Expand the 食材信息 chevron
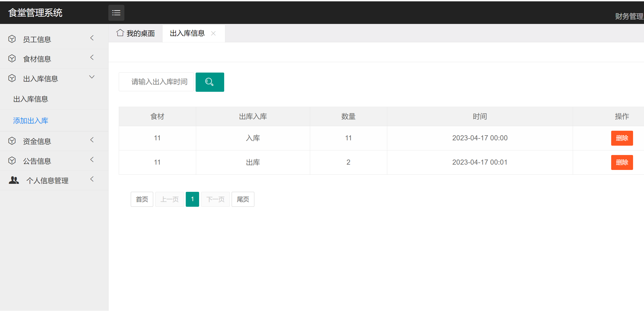Screen dimensions: 644x322 coord(92,58)
